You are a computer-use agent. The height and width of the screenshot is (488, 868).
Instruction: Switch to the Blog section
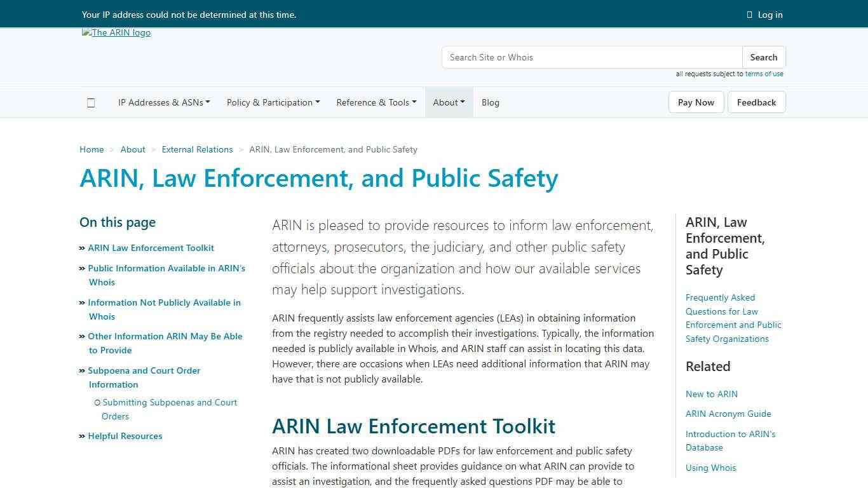490,102
